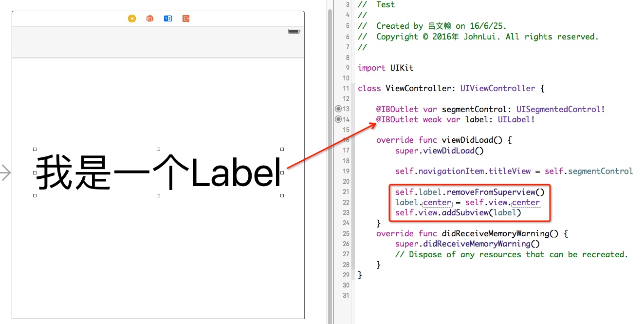Click the bottom-right resize handle of the label
644x324 pixels.
click(282, 195)
